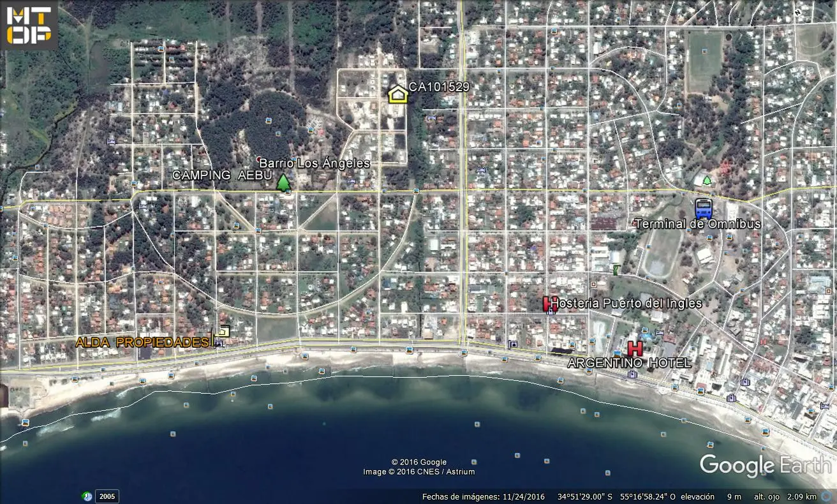Click the Google Earth logo
Screen dimensions: 837x504
[x=764, y=465]
